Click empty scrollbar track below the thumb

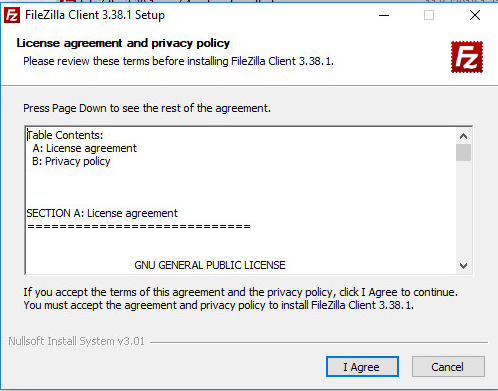pyautogui.click(x=463, y=210)
